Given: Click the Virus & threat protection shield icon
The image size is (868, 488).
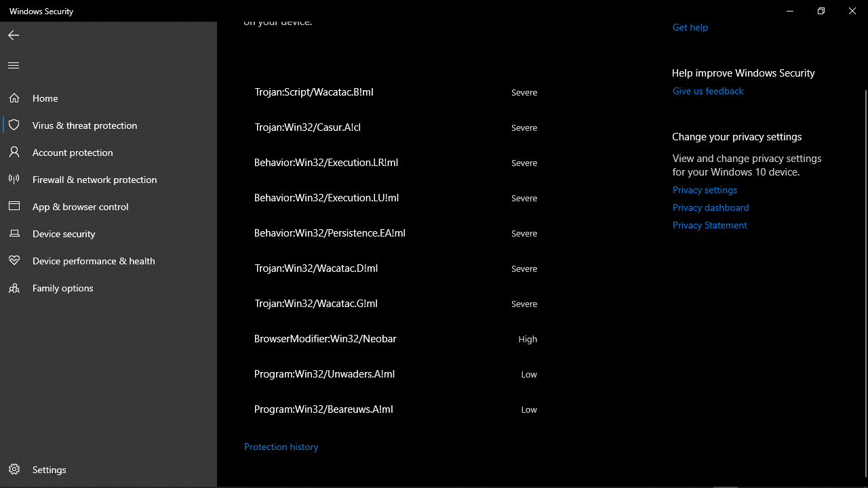Looking at the screenshot, I should (14, 125).
